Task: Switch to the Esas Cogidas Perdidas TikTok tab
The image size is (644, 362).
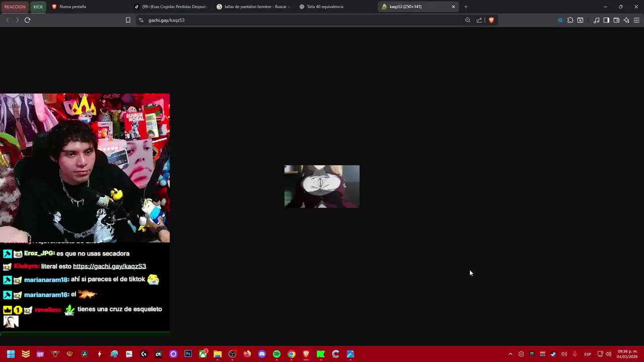Action: click(171, 7)
